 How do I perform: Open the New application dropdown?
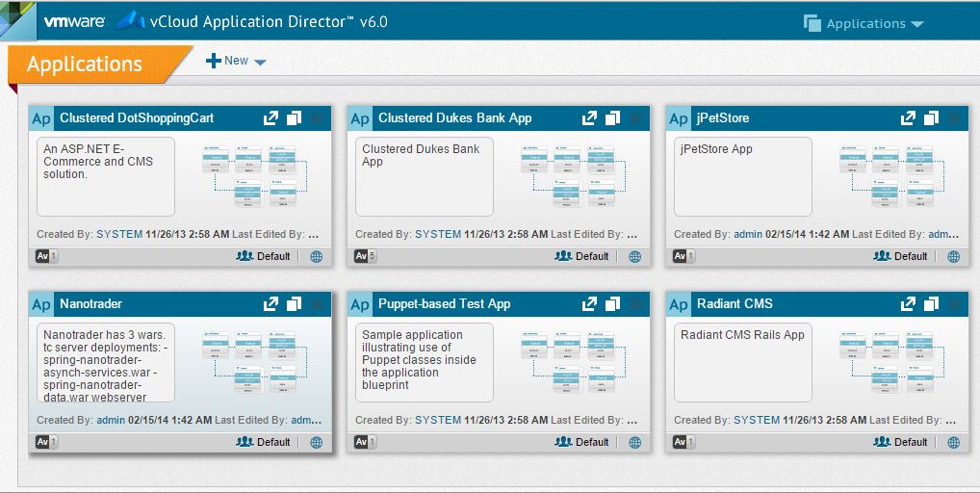coord(236,61)
